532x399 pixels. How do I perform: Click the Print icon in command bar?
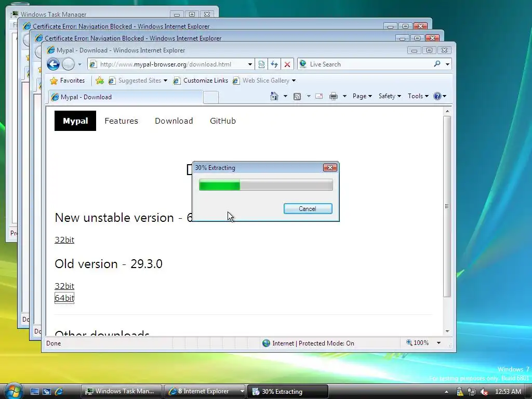click(334, 96)
